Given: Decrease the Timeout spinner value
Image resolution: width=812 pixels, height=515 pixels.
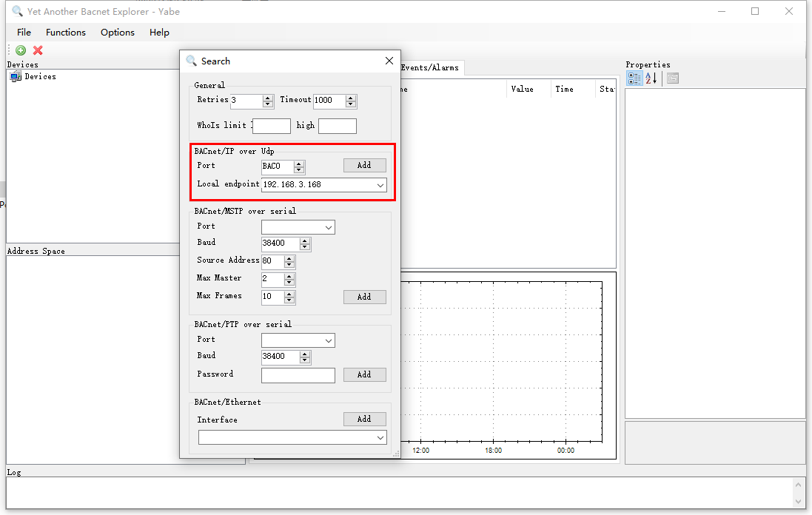Looking at the screenshot, I should click(351, 104).
